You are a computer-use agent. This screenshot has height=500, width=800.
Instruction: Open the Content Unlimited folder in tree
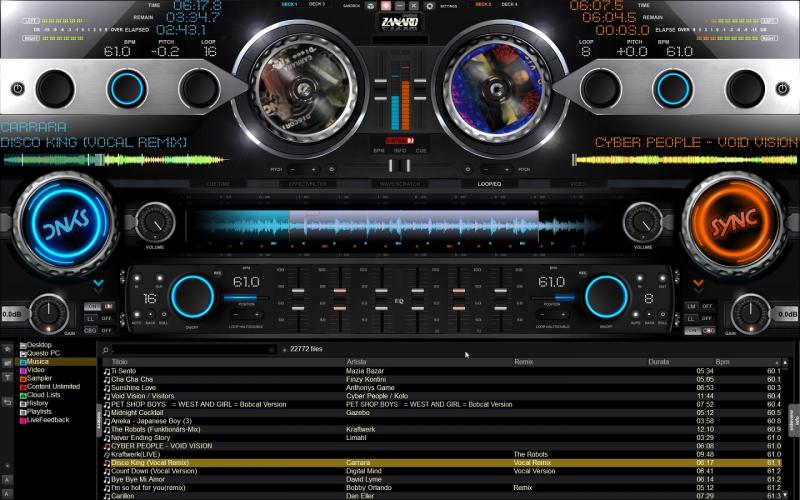53,387
